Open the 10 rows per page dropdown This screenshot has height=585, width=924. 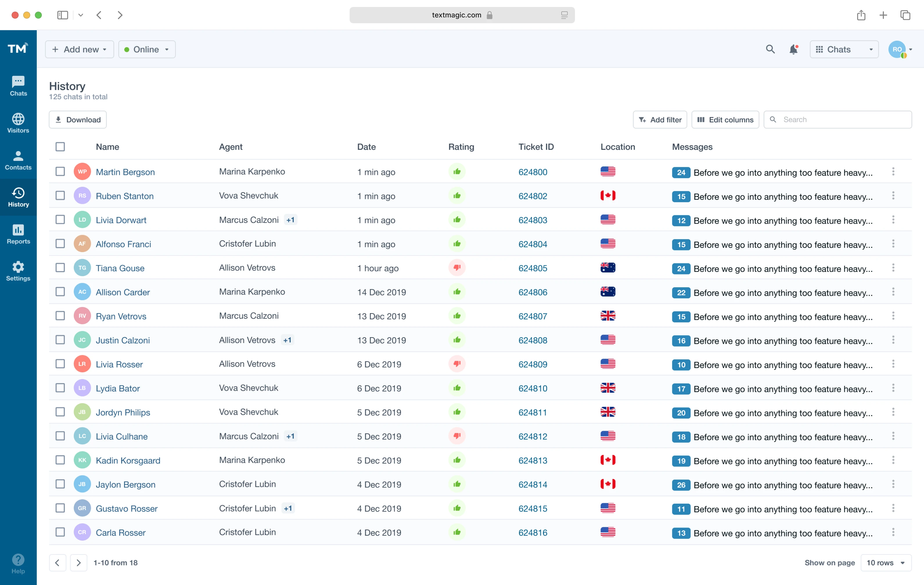886,562
